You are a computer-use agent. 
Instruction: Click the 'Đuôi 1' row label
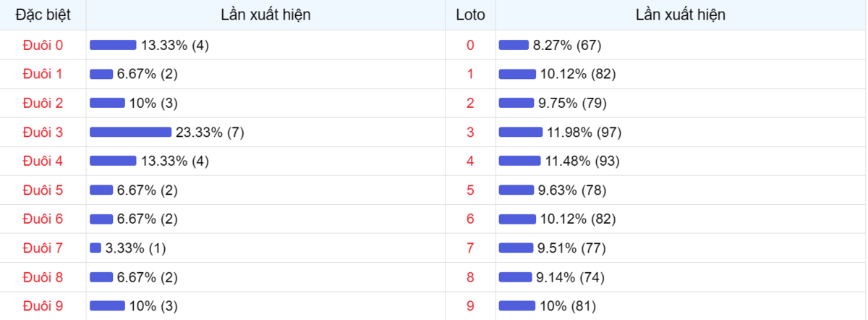[x=43, y=74]
